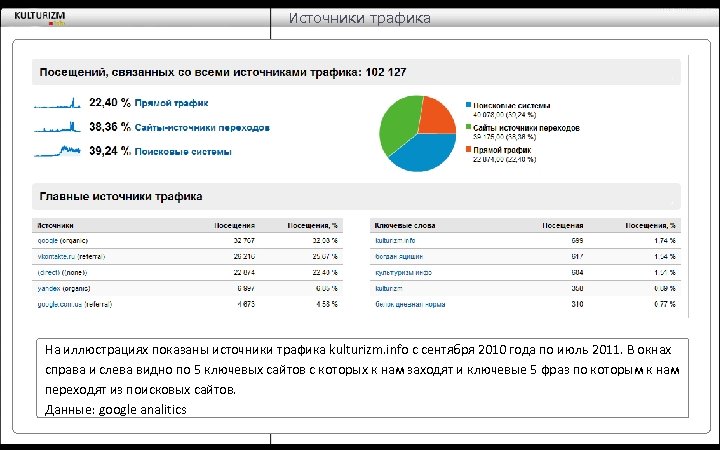The height and width of the screenshot is (450, 720).
Task: Click the 22,40 % value
Action: (x=110, y=103)
